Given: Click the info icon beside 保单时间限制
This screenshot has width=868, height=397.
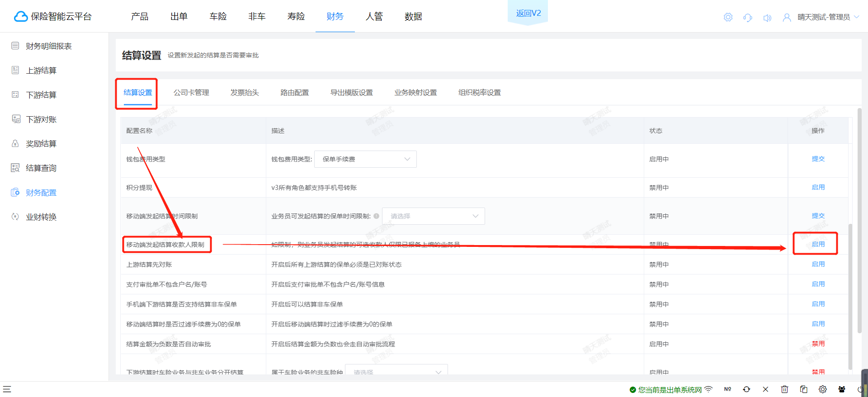Looking at the screenshot, I should coord(376,216).
